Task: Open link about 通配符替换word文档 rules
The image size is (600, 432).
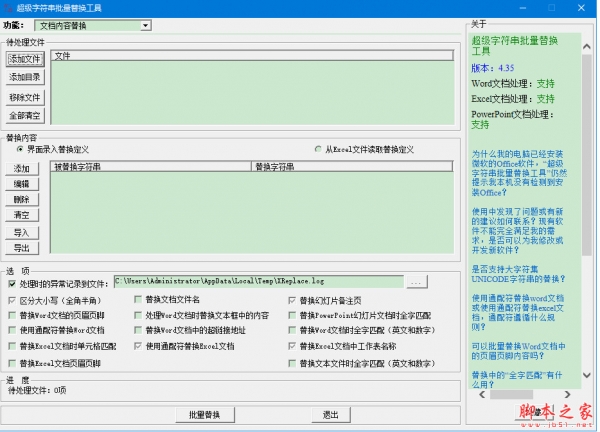Action: coord(518,313)
